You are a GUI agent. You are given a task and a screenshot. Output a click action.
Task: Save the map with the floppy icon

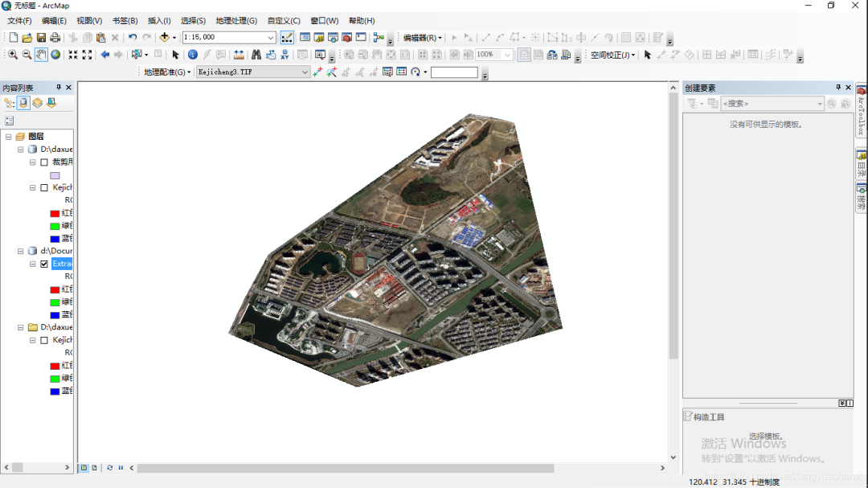click(x=41, y=38)
